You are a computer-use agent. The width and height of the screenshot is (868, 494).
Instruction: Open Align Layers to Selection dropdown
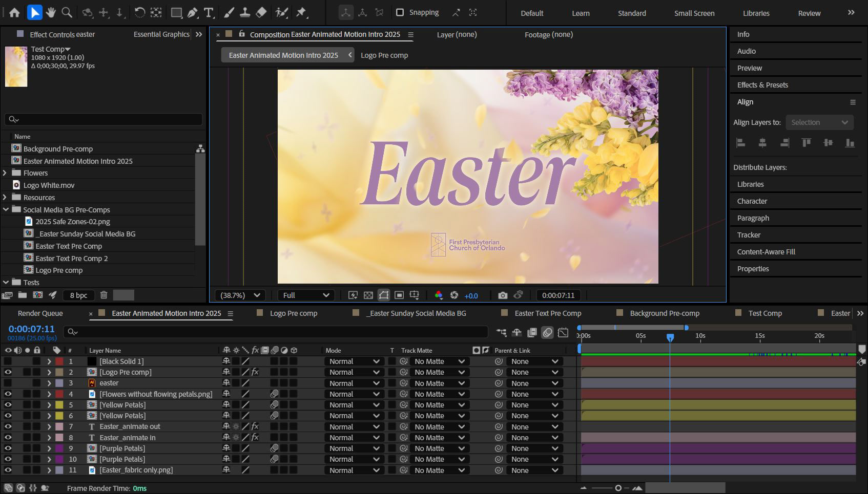819,122
